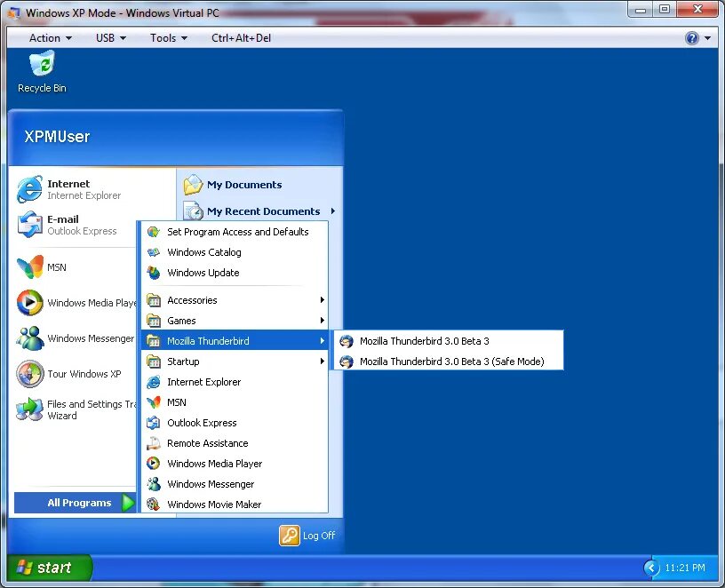
Task: Click the Windows Update icon
Action: [154, 273]
